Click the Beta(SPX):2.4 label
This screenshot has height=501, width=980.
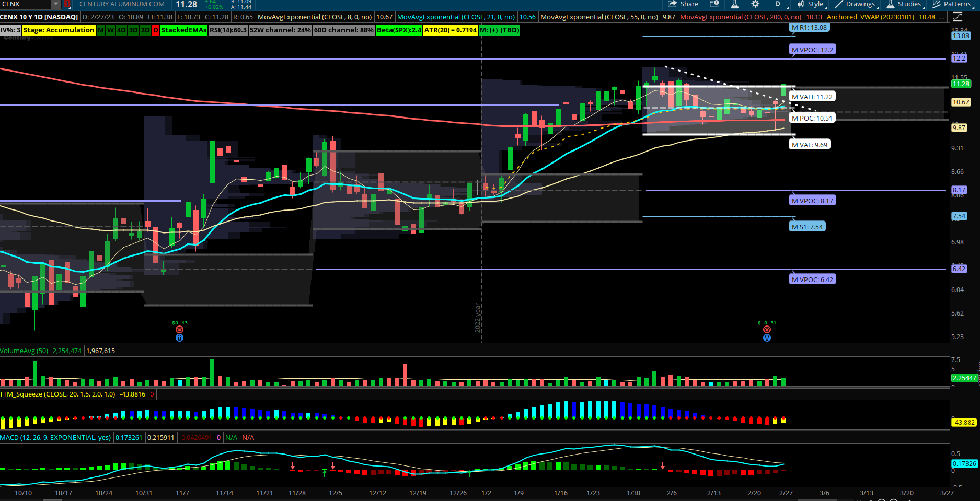399,30
